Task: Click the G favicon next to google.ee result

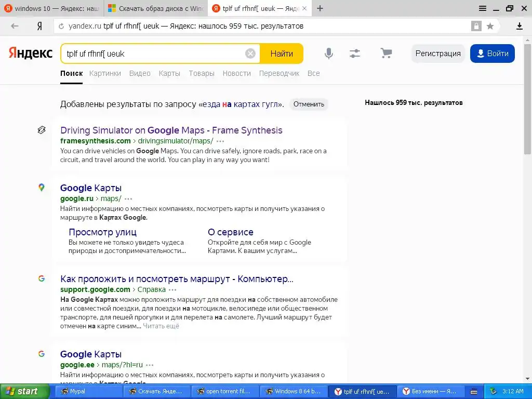Action: coord(42,354)
